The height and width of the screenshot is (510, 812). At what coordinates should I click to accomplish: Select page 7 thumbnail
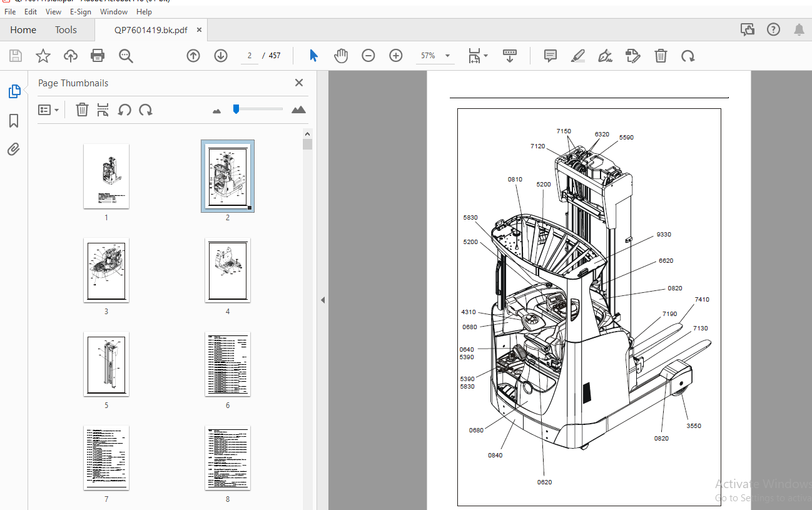click(x=106, y=458)
